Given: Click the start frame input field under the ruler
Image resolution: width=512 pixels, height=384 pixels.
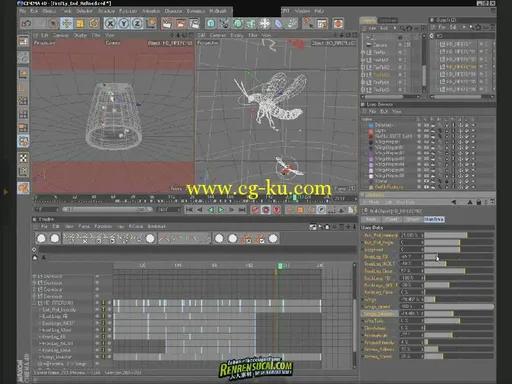Looking at the screenshot, I should (x=46, y=209).
